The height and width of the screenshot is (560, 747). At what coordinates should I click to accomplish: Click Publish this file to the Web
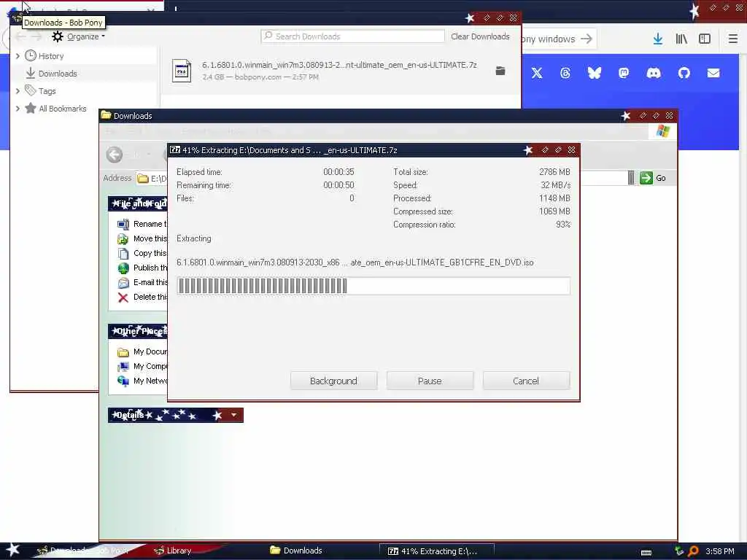point(142,268)
